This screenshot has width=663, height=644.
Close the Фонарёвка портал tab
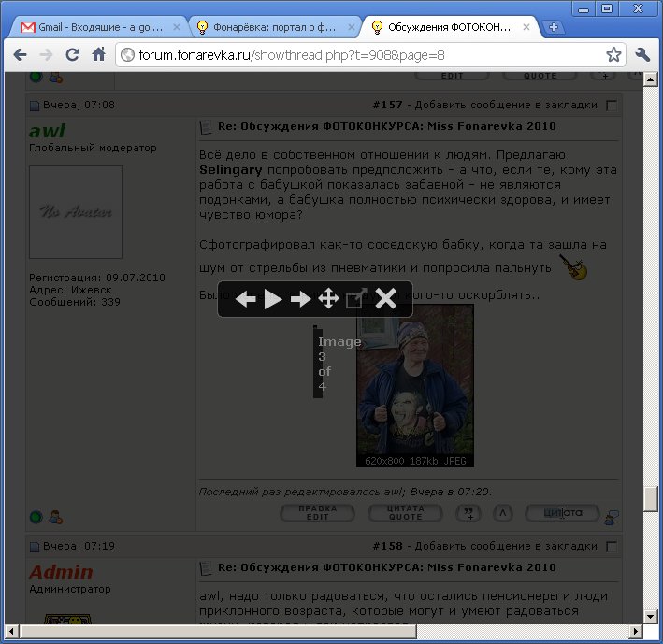351,27
